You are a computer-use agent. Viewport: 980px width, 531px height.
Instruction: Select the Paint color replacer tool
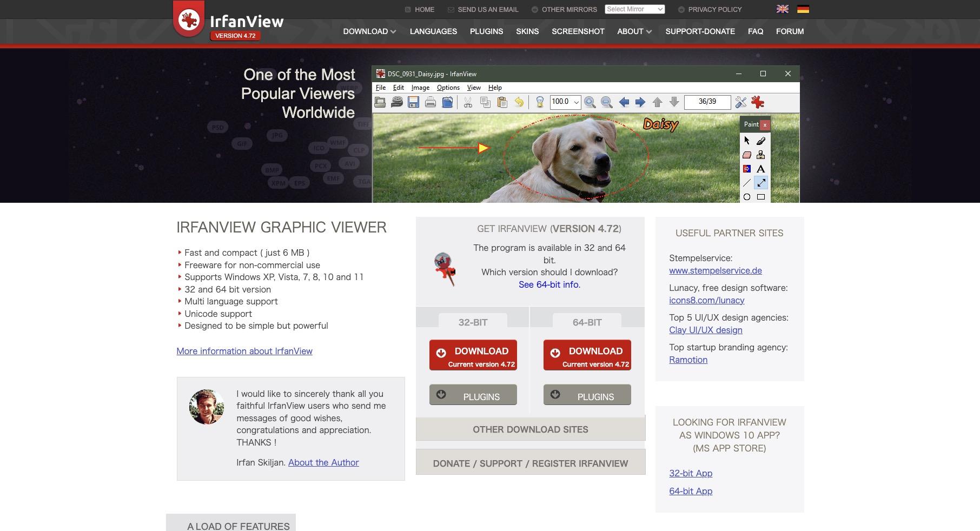tap(747, 169)
